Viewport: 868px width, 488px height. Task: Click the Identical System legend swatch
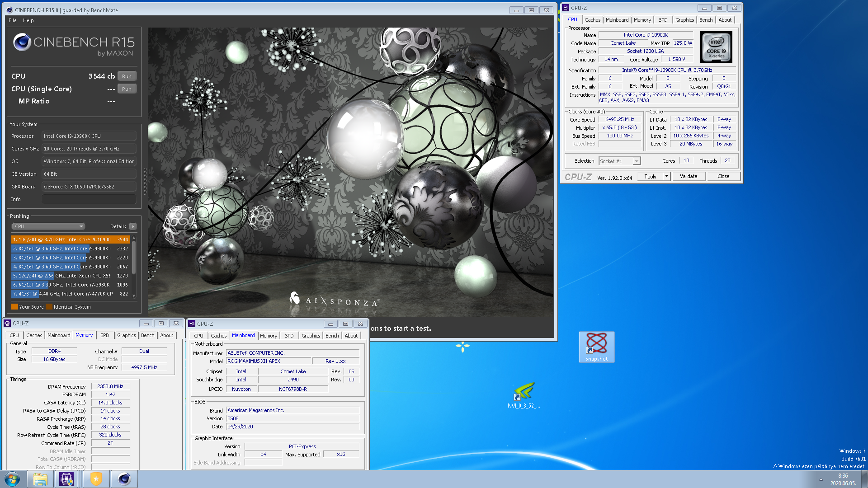[49, 307]
